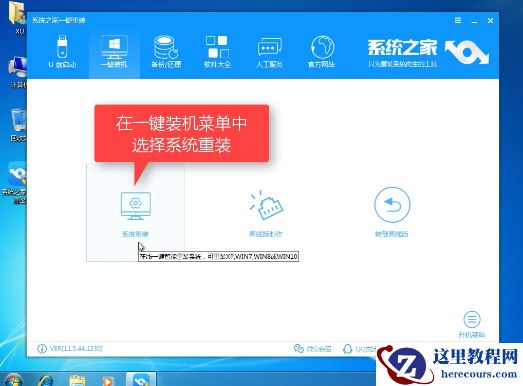The image size is (523, 386).
Task: Open the title bar hamburger menu
Action: click(x=458, y=20)
